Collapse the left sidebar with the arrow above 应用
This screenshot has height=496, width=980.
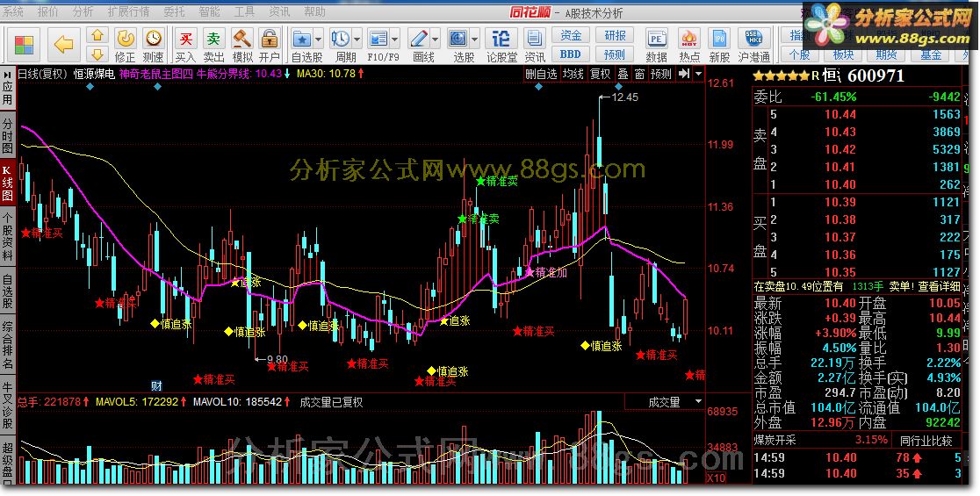coord(8,75)
